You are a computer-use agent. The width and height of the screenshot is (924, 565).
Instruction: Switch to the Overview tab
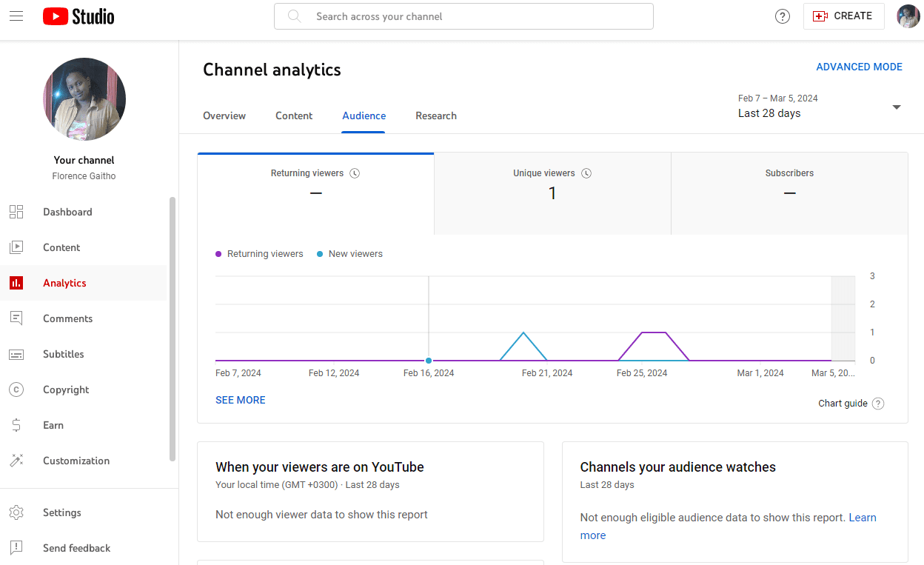(224, 116)
